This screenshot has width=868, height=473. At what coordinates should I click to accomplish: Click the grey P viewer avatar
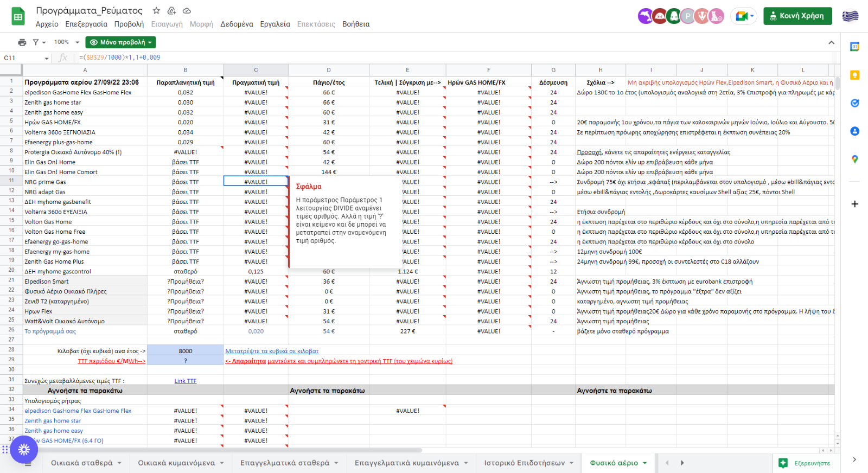(x=688, y=16)
